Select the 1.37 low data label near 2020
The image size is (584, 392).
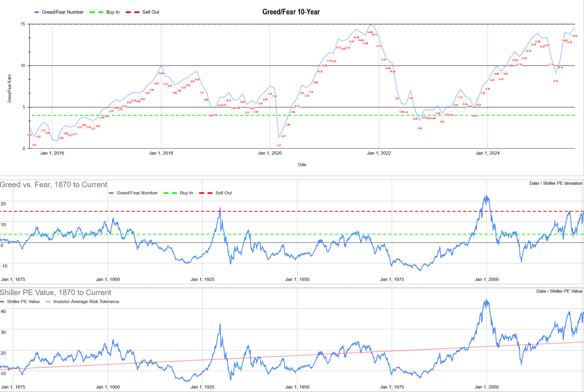(x=279, y=146)
